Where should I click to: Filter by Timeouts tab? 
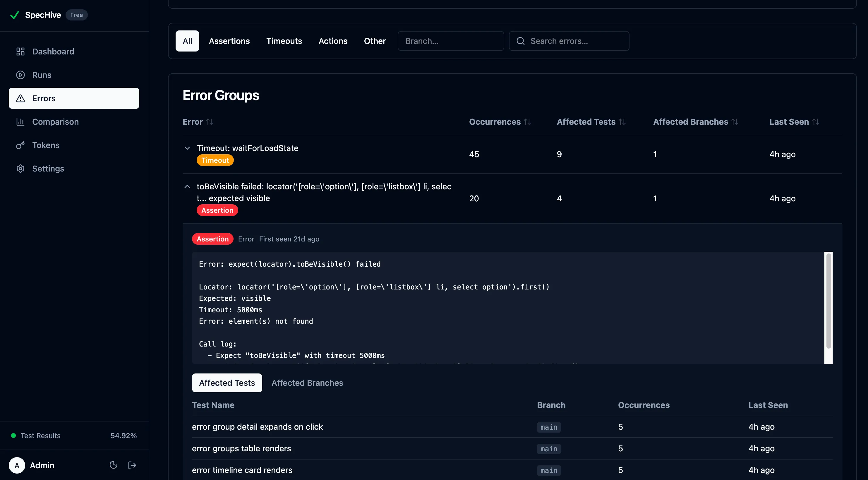[x=284, y=41]
